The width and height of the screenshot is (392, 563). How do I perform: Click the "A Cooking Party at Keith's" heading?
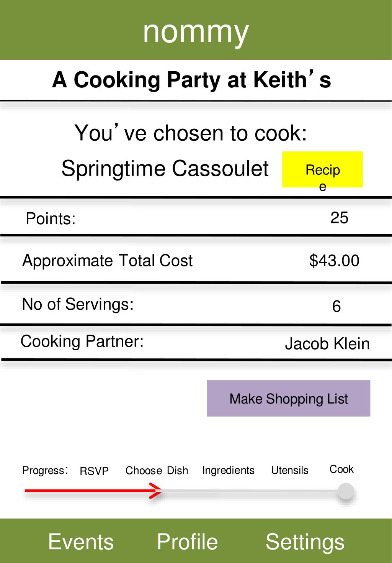191,80
